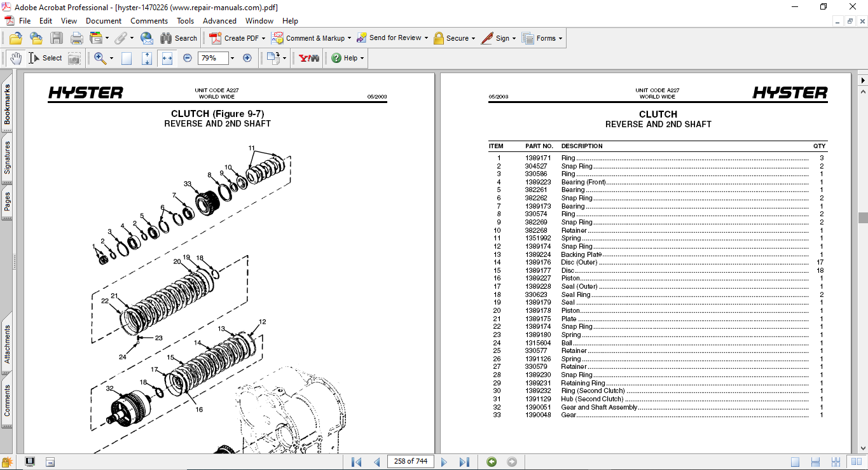This screenshot has height=470, width=868.
Task: Open the Pages side tab
Action: [x=7, y=203]
